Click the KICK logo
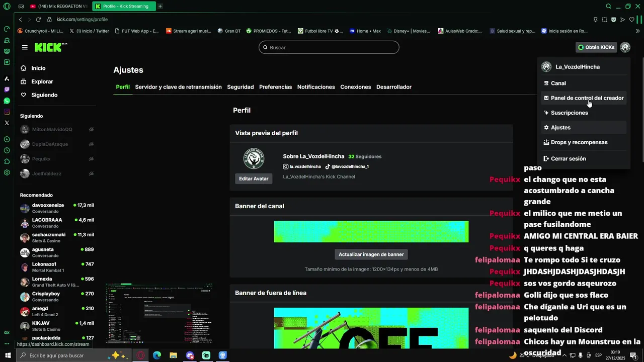Viewport: 644px width, 362px height. tap(50, 47)
